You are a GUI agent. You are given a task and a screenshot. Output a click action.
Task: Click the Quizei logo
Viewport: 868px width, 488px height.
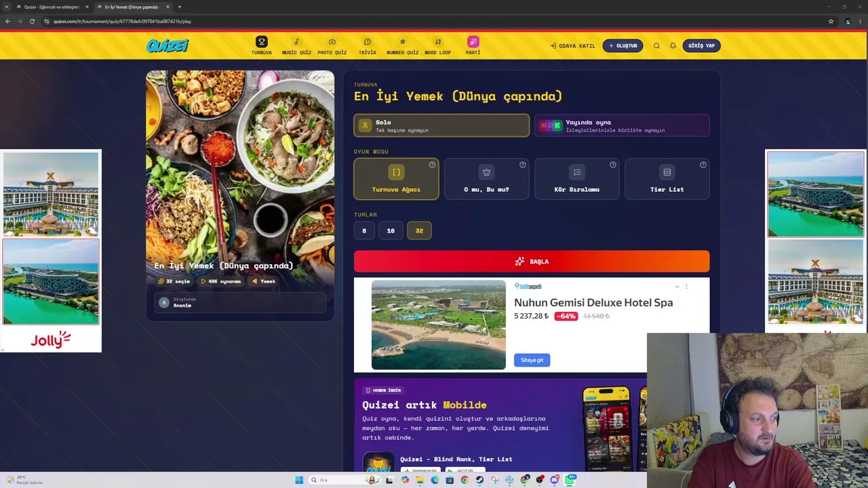pos(167,45)
